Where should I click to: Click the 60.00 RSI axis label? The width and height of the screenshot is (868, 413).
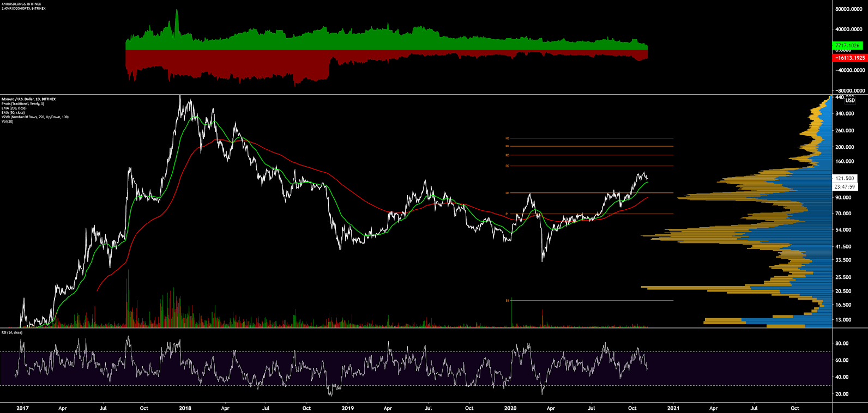(842, 360)
